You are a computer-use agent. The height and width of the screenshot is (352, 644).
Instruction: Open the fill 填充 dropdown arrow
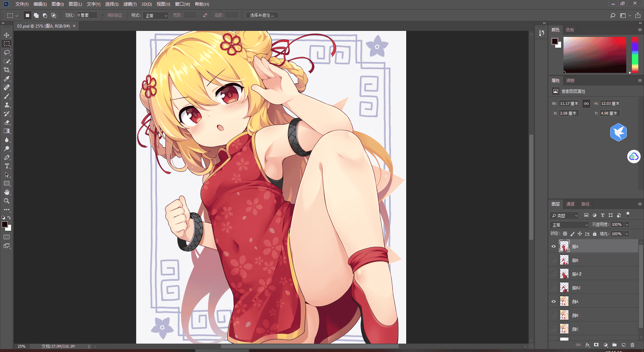[627, 234]
